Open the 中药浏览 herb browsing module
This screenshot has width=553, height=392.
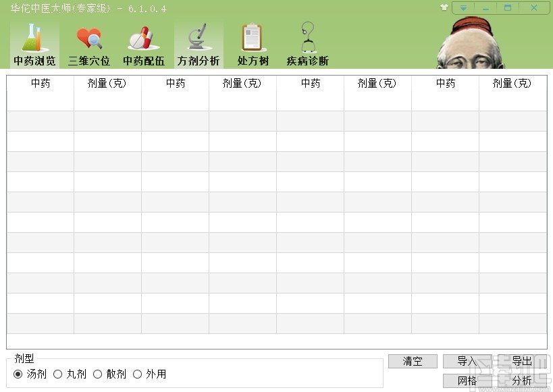click(x=34, y=45)
